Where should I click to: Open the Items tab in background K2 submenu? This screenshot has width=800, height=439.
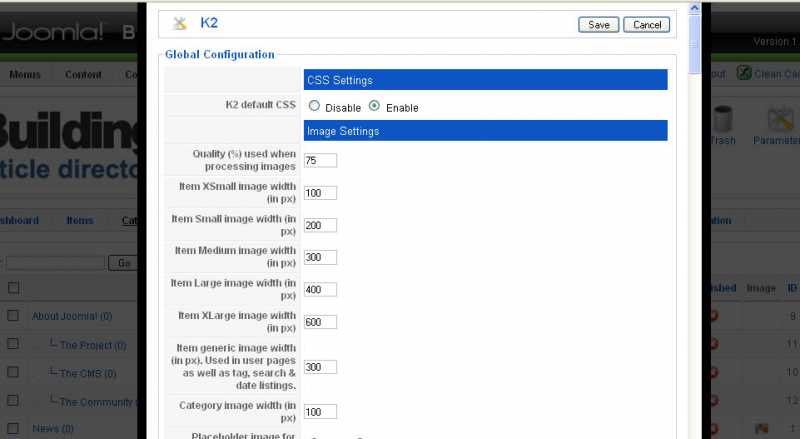coord(80,221)
